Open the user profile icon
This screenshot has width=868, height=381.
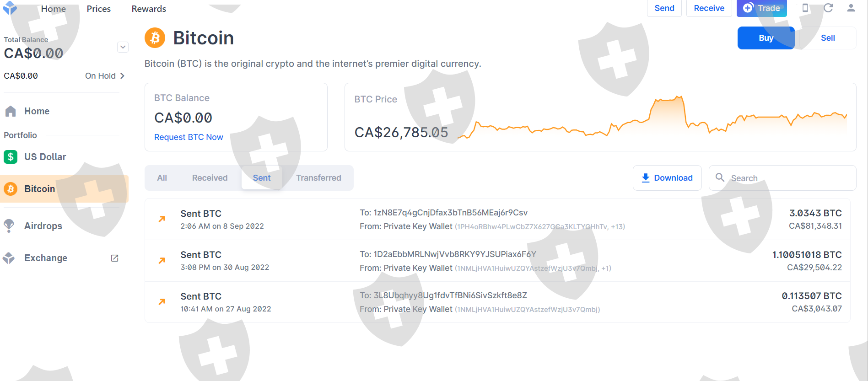tap(851, 8)
